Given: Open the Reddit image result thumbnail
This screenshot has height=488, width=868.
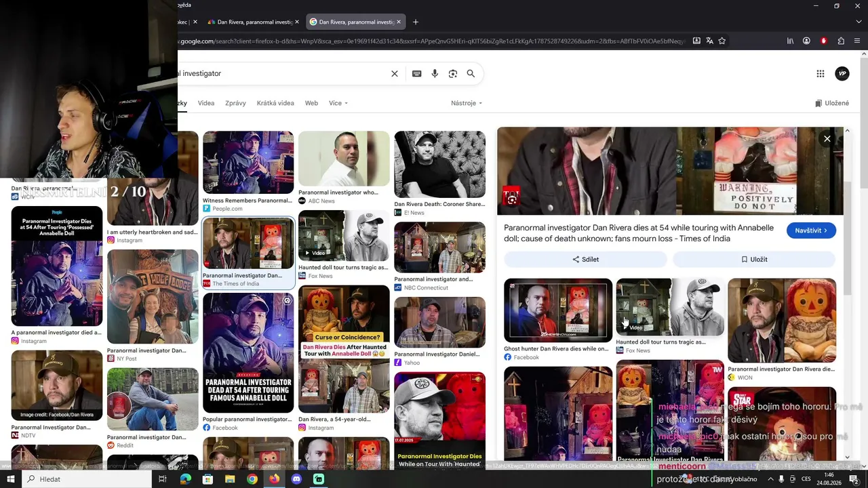Looking at the screenshot, I should [153, 399].
